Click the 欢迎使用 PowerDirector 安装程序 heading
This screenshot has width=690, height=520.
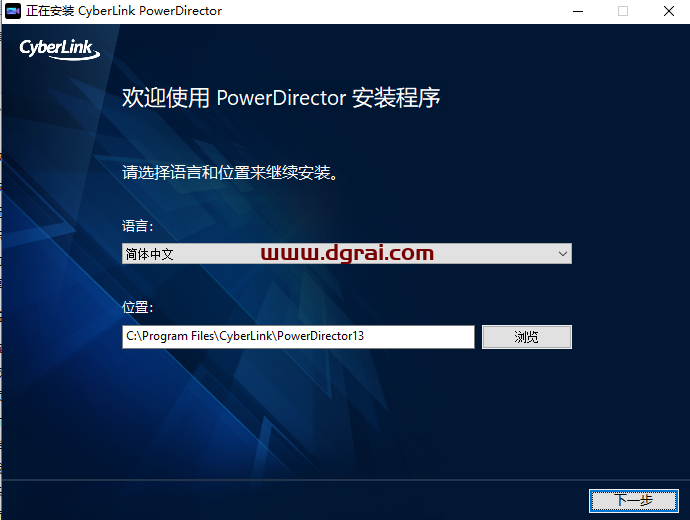point(281,98)
